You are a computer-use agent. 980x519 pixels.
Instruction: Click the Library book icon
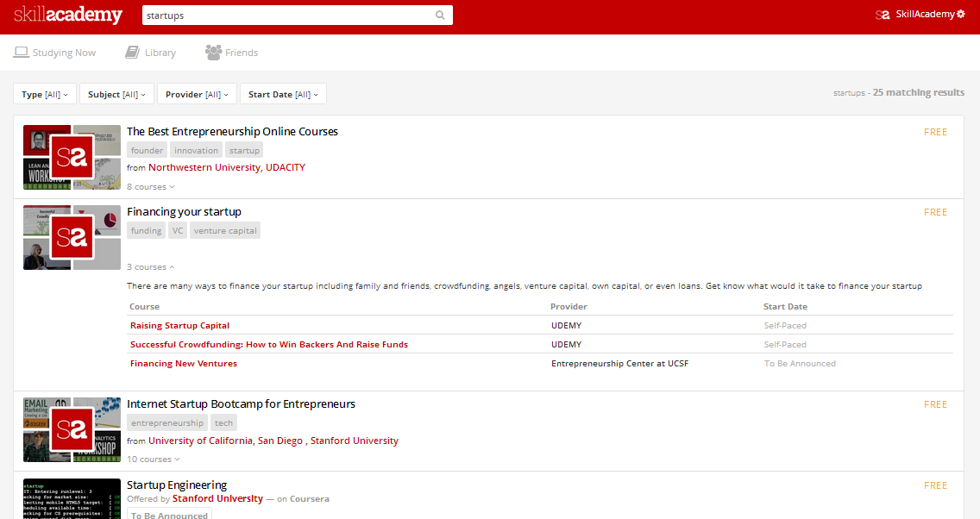pos(132,53)
